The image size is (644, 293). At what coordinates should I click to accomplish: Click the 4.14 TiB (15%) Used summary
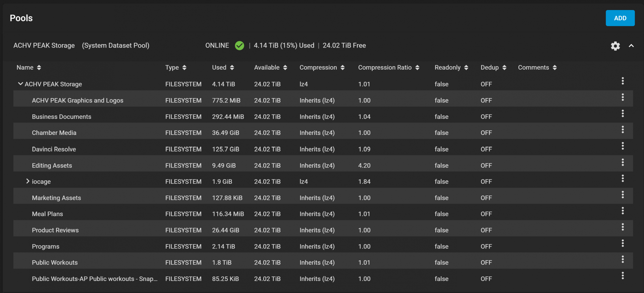pos(284,46)
